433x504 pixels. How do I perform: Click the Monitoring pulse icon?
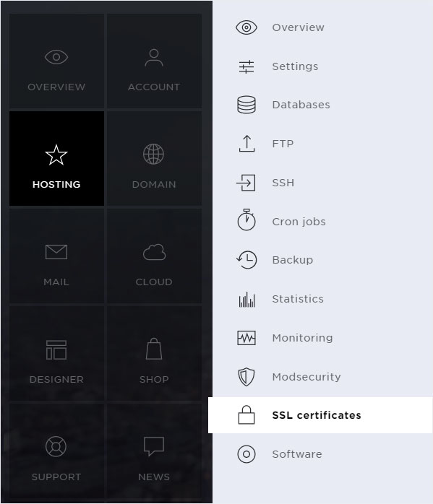click(x=246, y=338)
